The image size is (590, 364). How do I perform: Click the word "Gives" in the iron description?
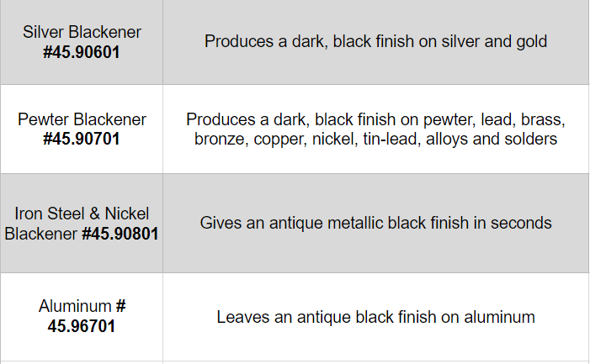220,223
